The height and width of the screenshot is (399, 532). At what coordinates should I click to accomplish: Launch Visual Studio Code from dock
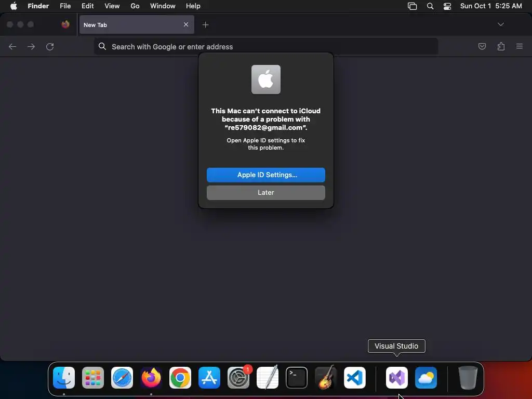point(354,378)
